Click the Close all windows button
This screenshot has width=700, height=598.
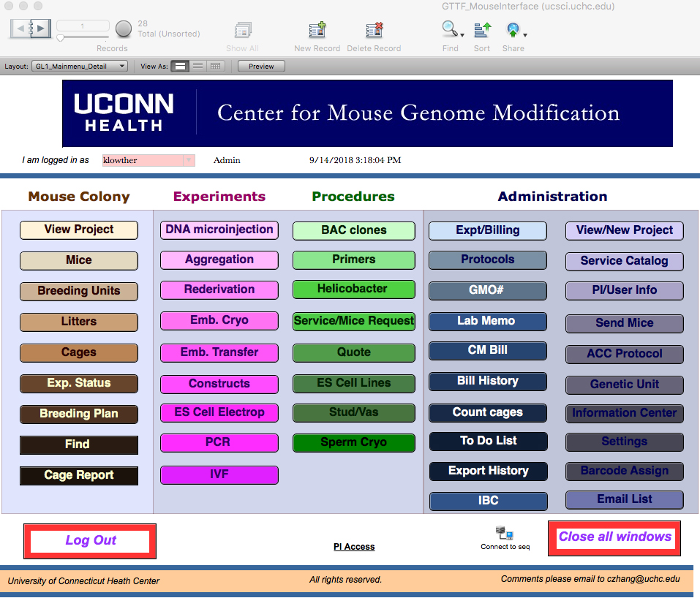[x=614, y=537]
